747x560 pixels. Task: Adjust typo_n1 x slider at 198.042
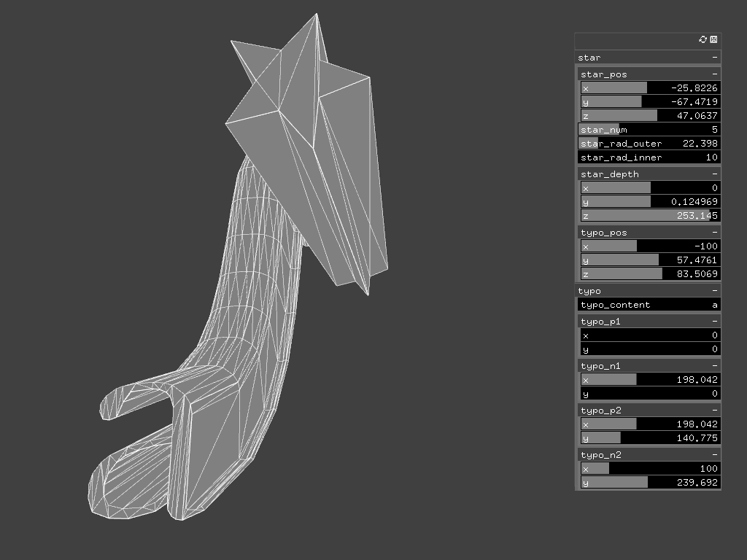(650, 379)
